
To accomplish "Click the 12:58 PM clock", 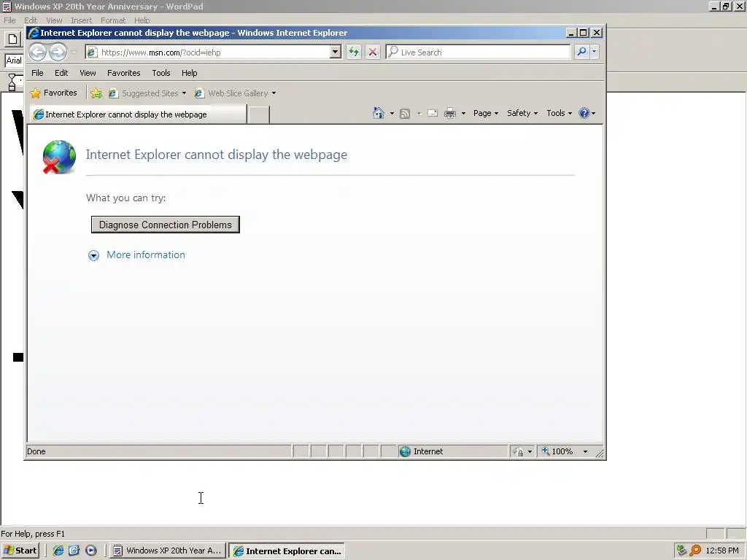I will click(x=722, y=551).
